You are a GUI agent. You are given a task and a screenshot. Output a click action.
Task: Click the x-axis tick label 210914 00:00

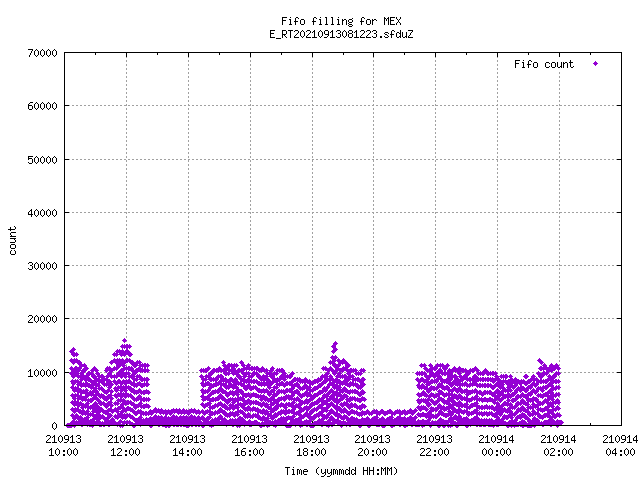pyautogui.click(x=496, y=445)
